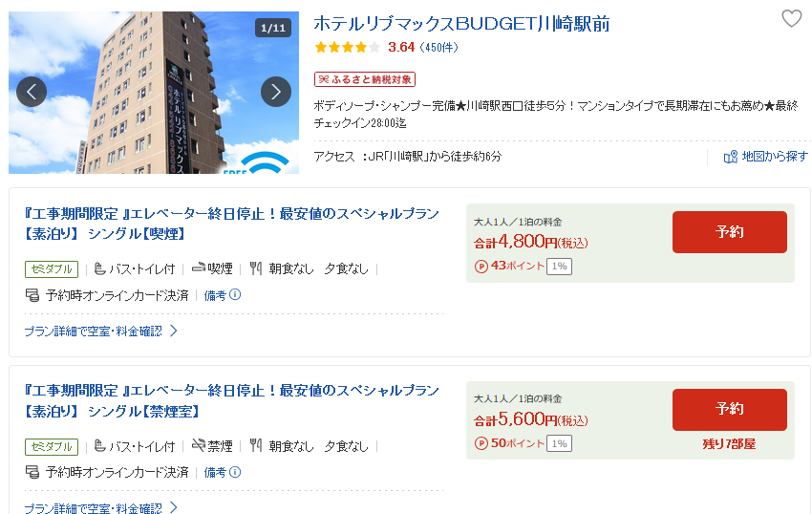Open 備考 link on 禁煙室 plan

coord(215,473)
